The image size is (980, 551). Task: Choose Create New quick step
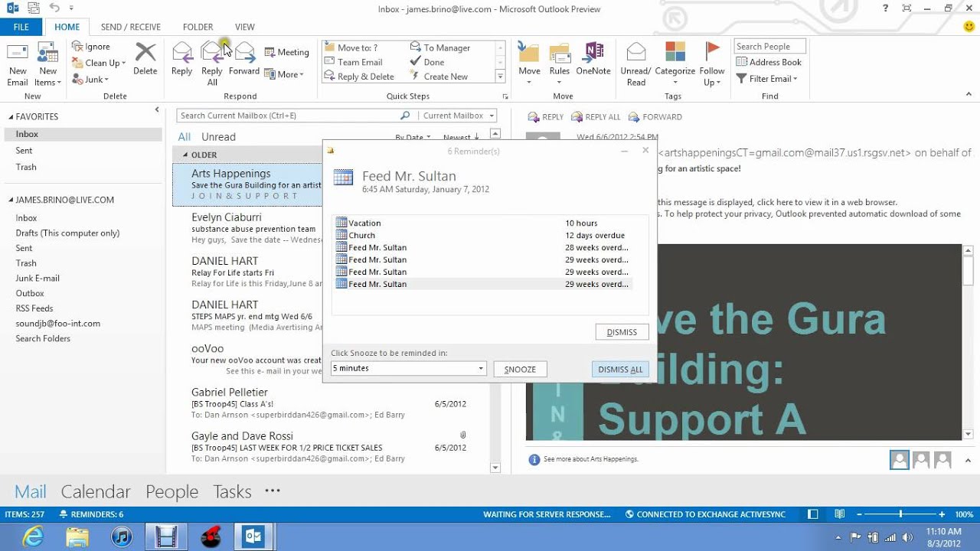(x=439, y=77)
